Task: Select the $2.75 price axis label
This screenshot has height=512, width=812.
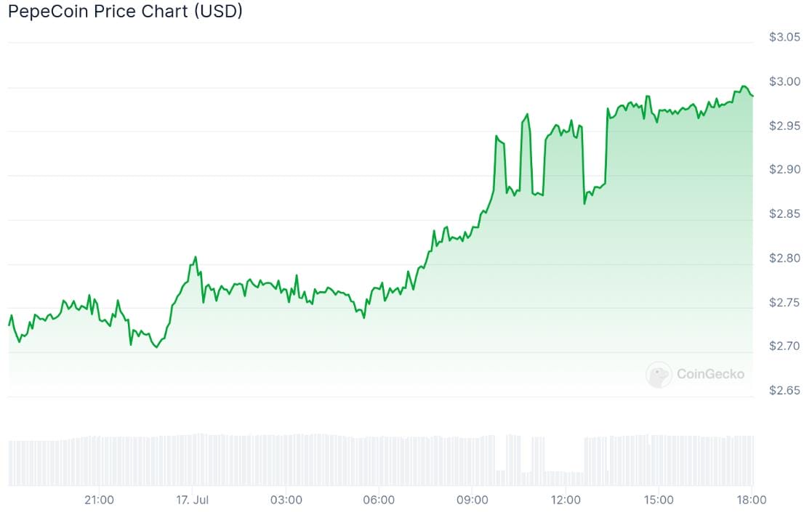Action: tap(784, 302)
